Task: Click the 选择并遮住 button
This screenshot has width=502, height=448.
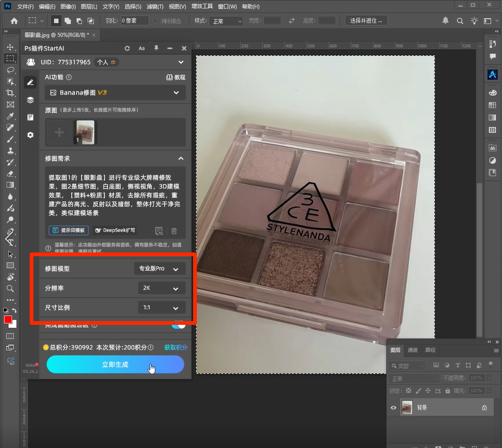Action: pos(366,21)
